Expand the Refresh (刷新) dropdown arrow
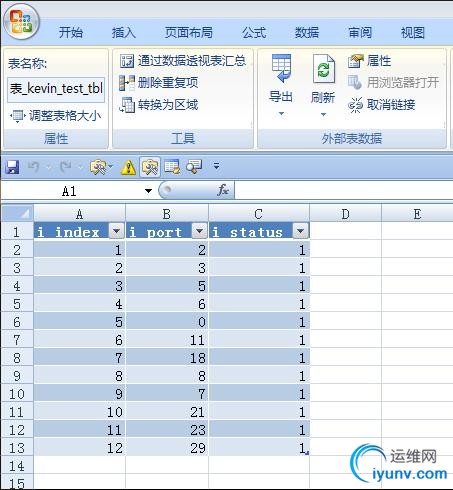453x490 pixels. click(323, 114)
